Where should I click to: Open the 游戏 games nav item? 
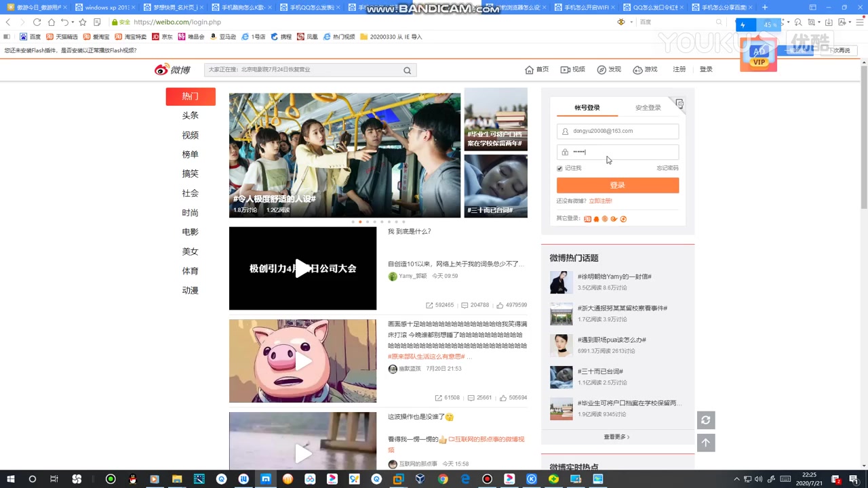tap(645, 69)
